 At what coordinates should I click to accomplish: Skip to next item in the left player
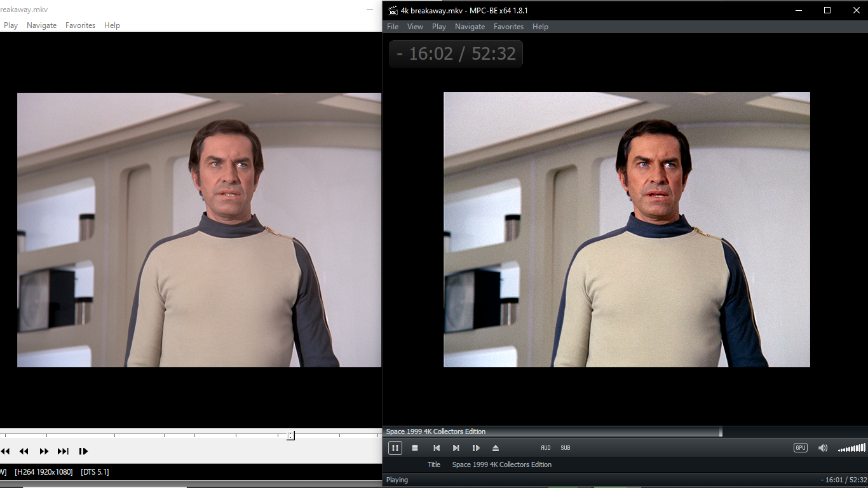pyautogui.click(x=63, y=451)
